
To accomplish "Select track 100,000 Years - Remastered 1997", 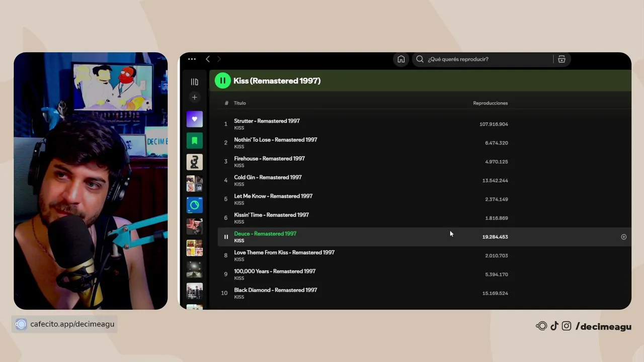I will point(275,271).
